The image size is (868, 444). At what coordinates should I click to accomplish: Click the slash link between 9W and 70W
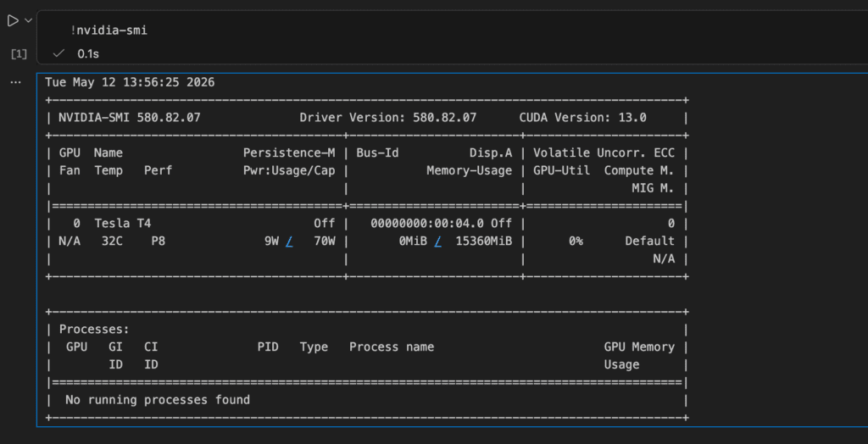[289, 241]
